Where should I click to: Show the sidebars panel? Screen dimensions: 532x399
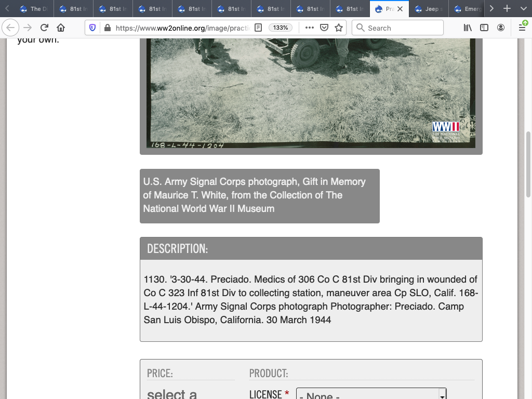(x=484, y=28)
